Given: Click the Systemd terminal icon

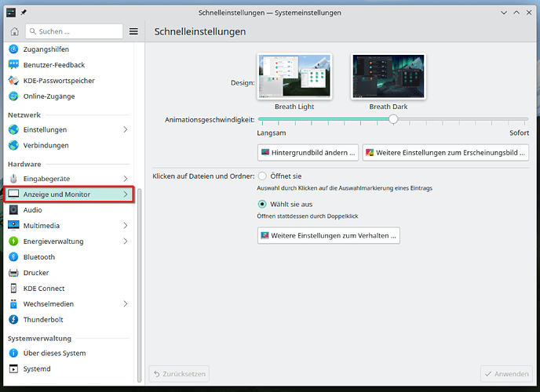Looking at the screenshot, I should tap(13, 368).
